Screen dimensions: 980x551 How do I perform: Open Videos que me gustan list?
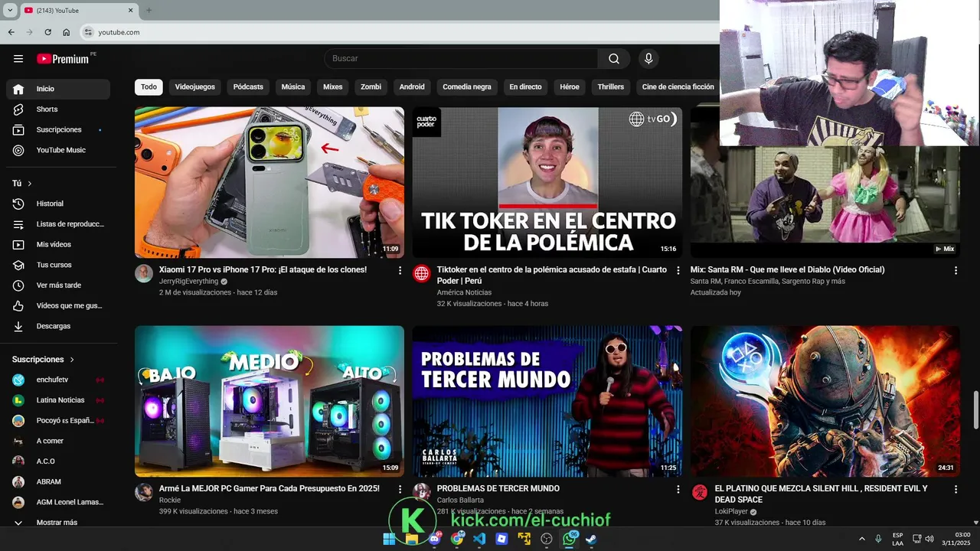(58, 305)
